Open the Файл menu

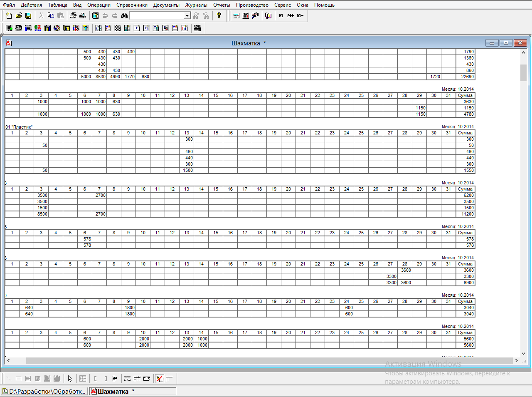click(9, 5)
